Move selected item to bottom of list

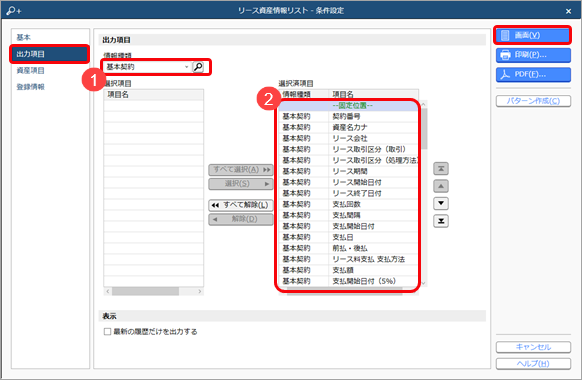click(x=441, y=221)
